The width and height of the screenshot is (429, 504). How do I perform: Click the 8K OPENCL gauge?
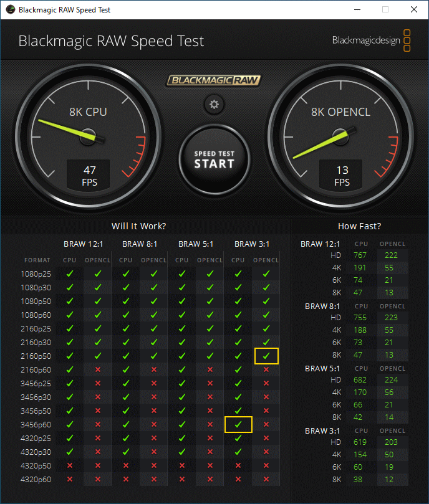tap(341, 137)
